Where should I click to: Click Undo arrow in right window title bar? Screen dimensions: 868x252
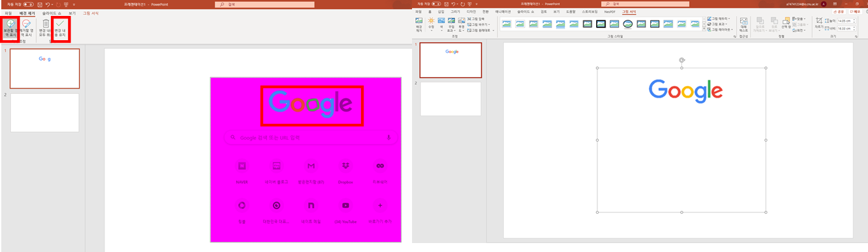coord(453,4)
